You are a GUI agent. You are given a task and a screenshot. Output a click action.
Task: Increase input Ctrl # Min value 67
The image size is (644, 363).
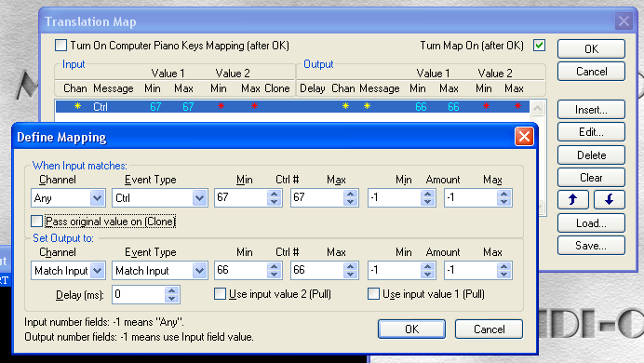(274, 194)
